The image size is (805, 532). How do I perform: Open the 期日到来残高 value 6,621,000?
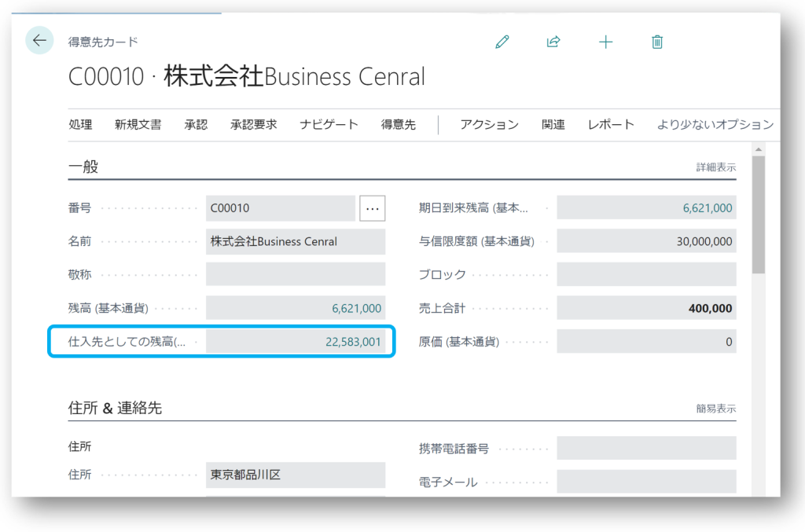(708, 208)
